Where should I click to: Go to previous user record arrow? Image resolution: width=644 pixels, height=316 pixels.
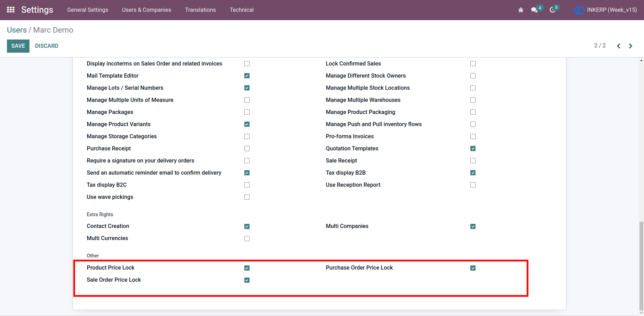coord(619,46)
